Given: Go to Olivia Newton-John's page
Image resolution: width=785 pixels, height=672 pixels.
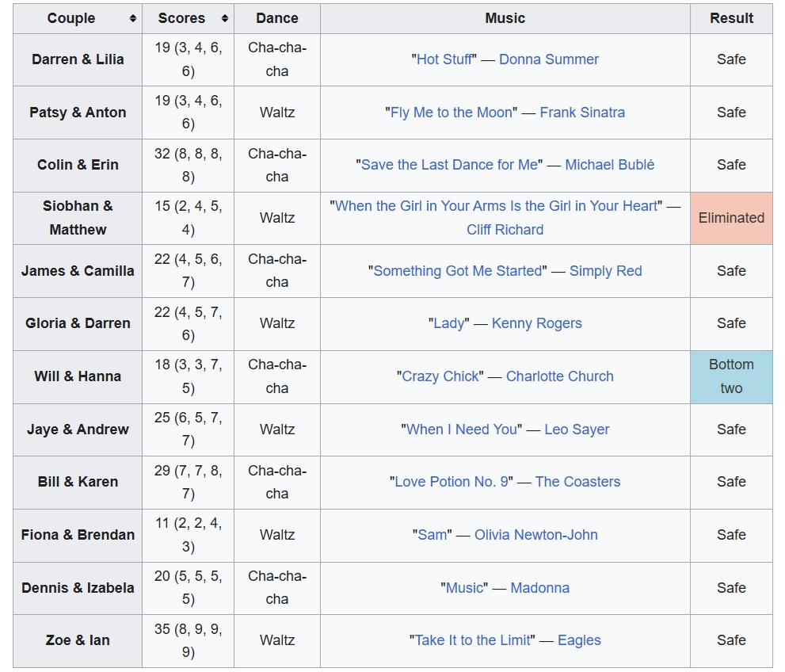Looking at the screenshot, I should pyautogui.click(x=536, y=535).
